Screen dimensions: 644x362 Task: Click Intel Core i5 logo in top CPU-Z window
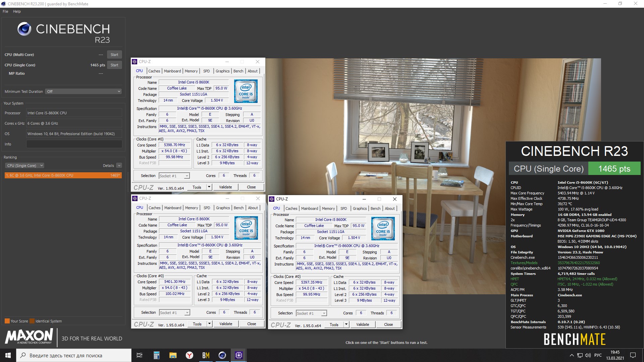coord(246,91)
